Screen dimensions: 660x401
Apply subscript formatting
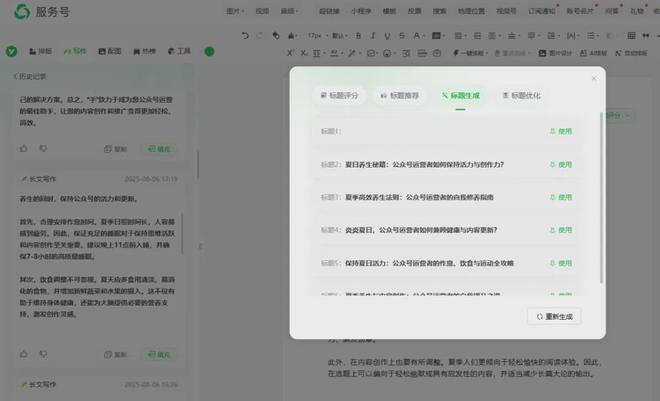click(303, 53)
